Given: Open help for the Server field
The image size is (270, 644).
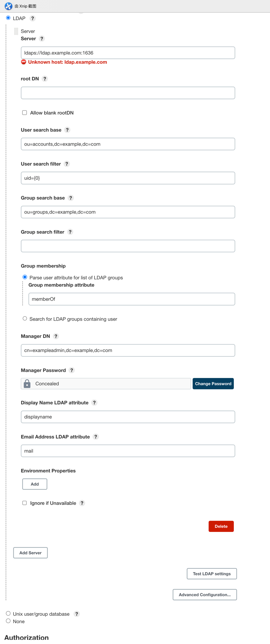Looking at the screenshot, I should click(x=42, y=39).
